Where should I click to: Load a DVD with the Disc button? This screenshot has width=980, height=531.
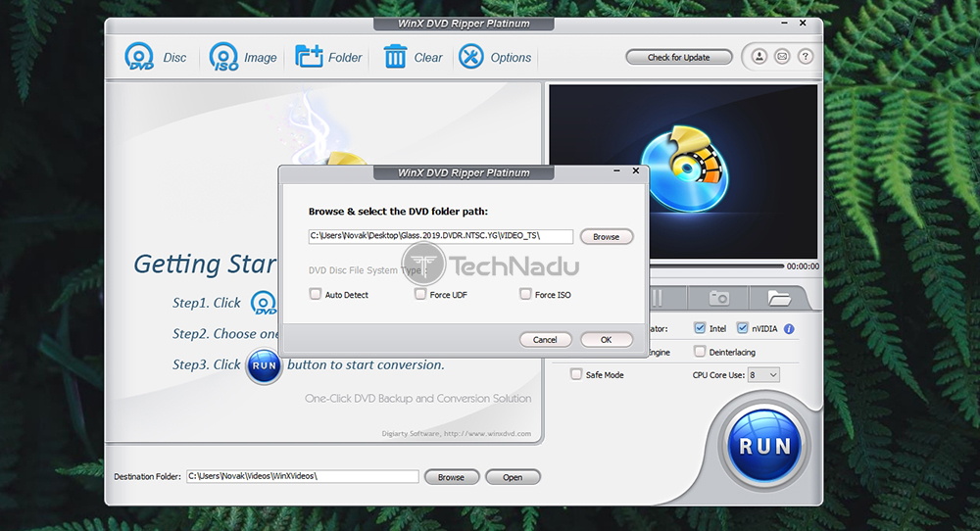click(156, 57)
